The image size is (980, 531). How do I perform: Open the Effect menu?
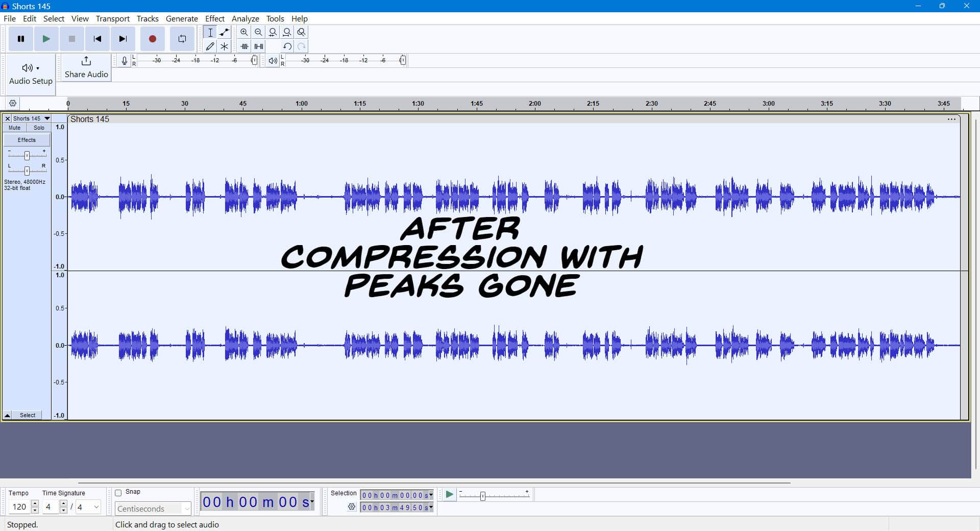pos(214,18)
